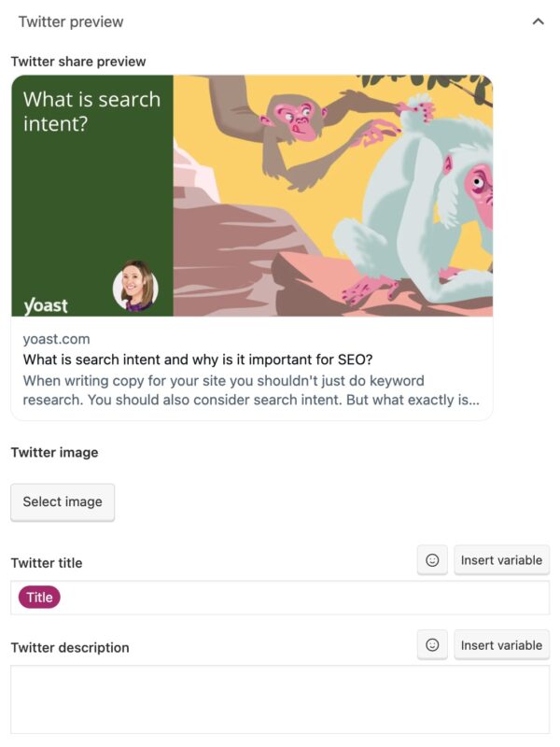Click the preview headline about search intent
Screen dimensions: 560x747
[201, 359]
